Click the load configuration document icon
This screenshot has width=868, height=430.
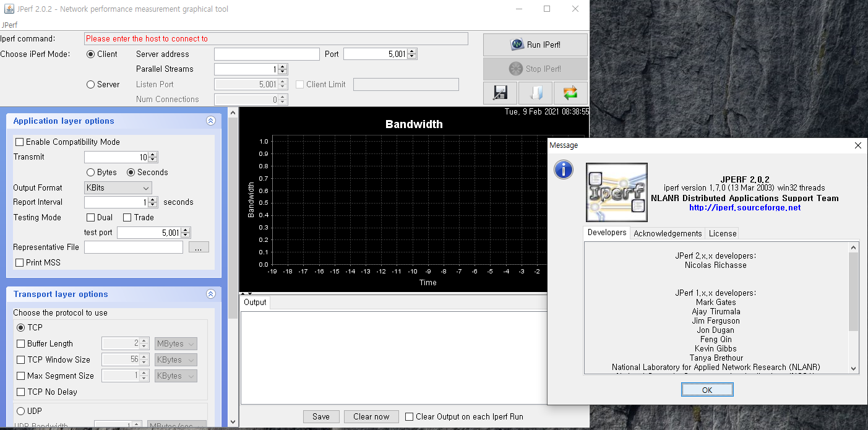click(535, 93)
